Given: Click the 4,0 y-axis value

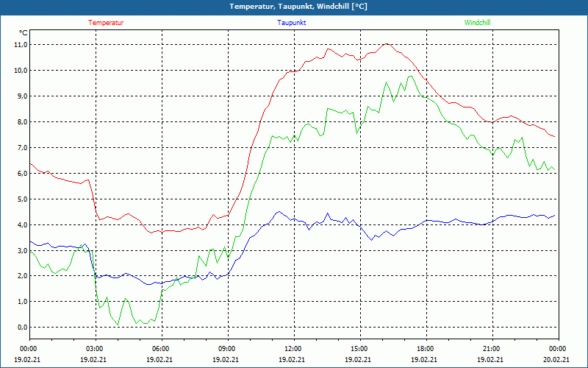Looking at the screenshot, I should tap(22, 225).
